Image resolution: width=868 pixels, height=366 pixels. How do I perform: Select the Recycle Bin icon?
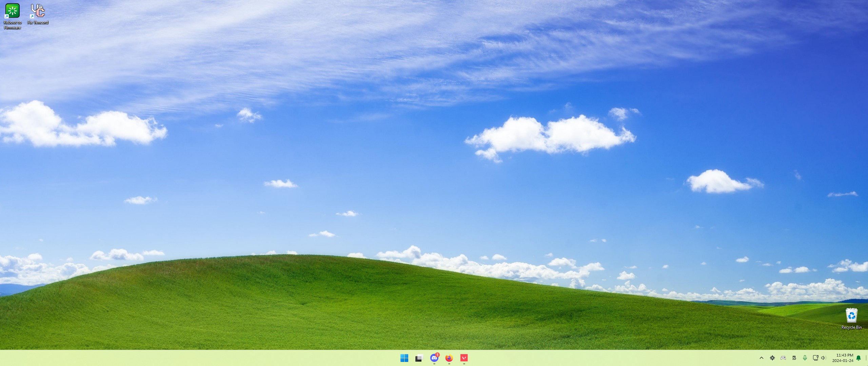(x=851, y=316)
